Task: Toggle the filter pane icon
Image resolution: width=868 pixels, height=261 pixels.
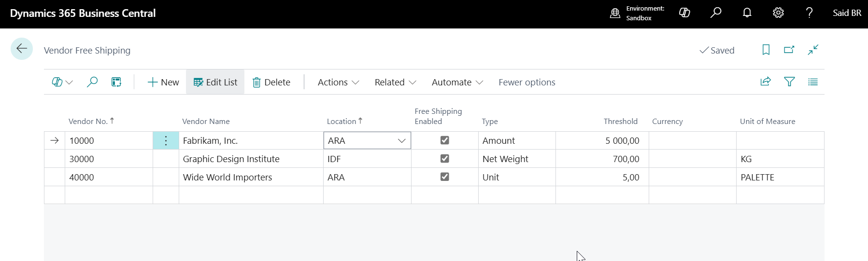Action: pos(789,82)
